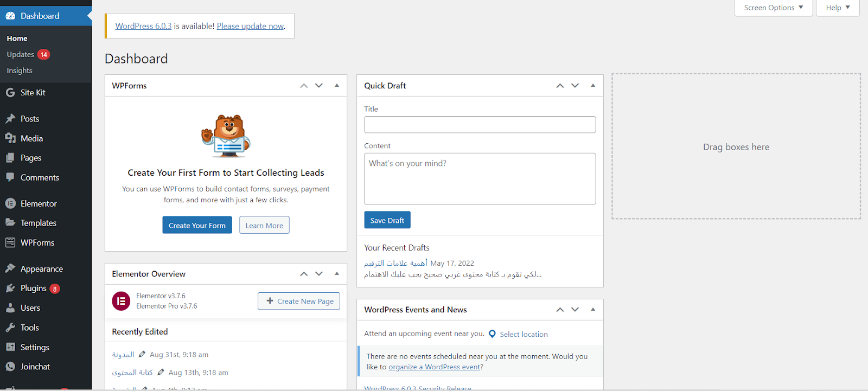Click the WPForms bear mascot image
The width and height of the screenshot is (868, 391).
(226, 136)
